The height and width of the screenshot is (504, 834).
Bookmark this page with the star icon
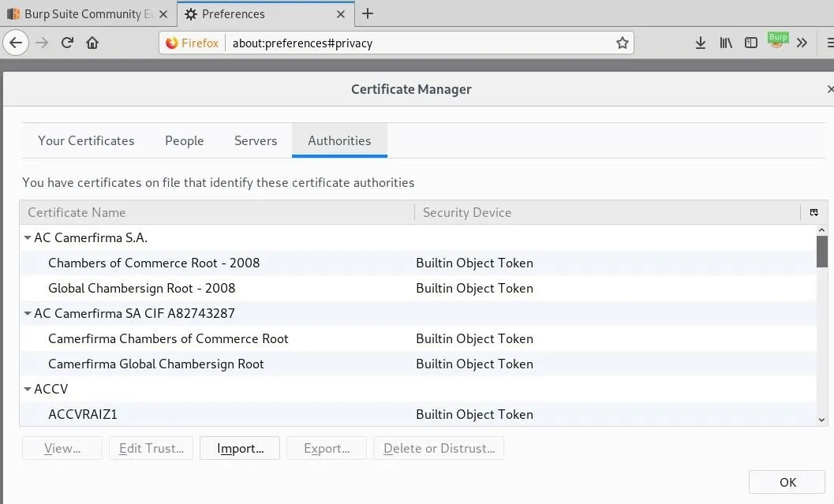622,43
